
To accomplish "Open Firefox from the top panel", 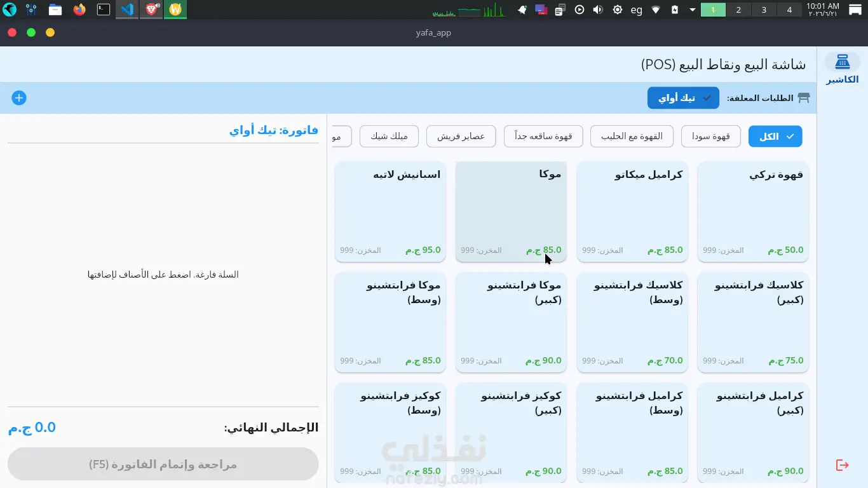I will pyautogui.click(x=79, y=10).
